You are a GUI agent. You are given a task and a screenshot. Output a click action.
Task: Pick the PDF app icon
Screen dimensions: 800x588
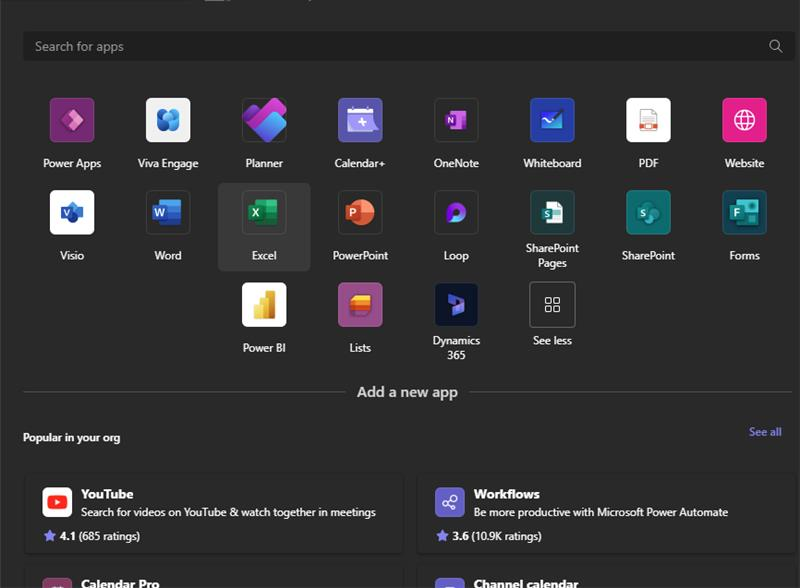point(648,120)
